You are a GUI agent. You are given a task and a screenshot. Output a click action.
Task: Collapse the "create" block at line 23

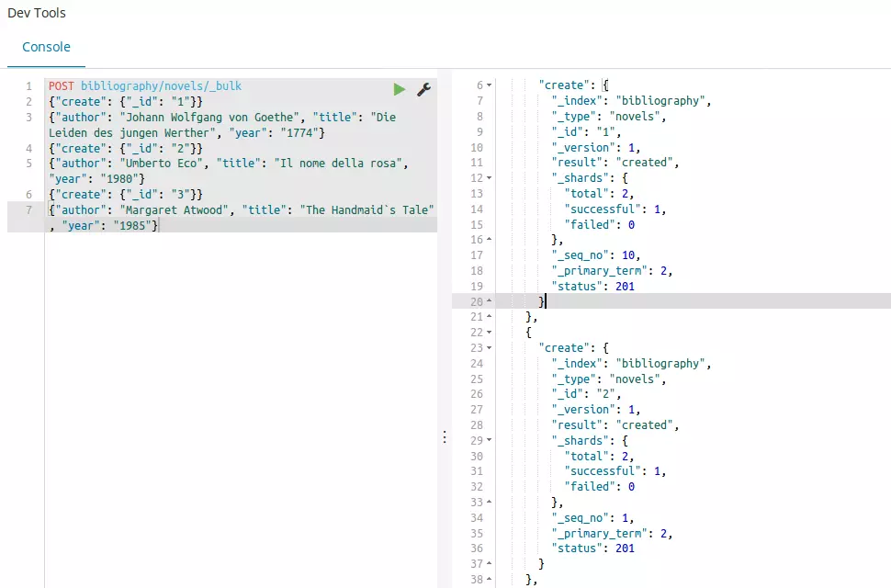pyautogui.click(x=490, y=348)
